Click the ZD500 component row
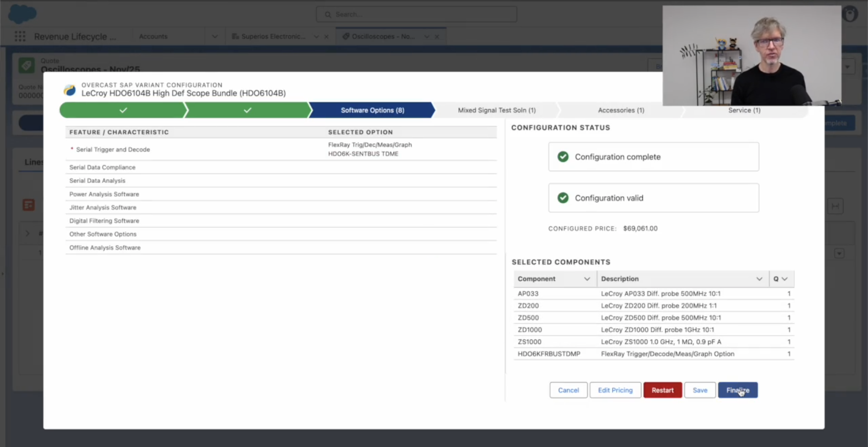 click(654, 318)
